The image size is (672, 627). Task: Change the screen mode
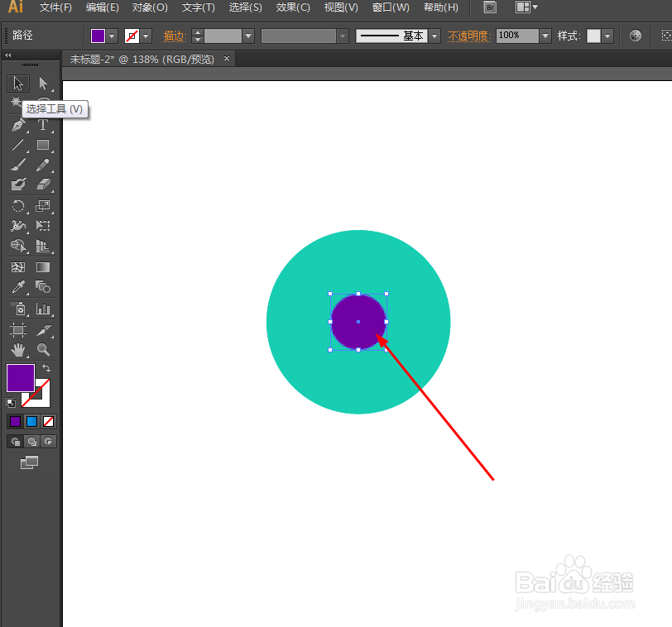(x=29, y=462)
